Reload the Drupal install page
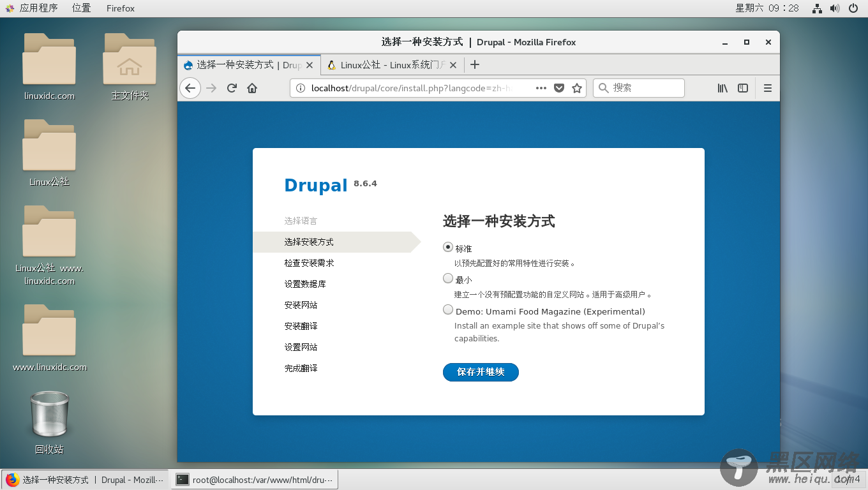The height and width of the screenshot is (490, 868). coord(232,88)
